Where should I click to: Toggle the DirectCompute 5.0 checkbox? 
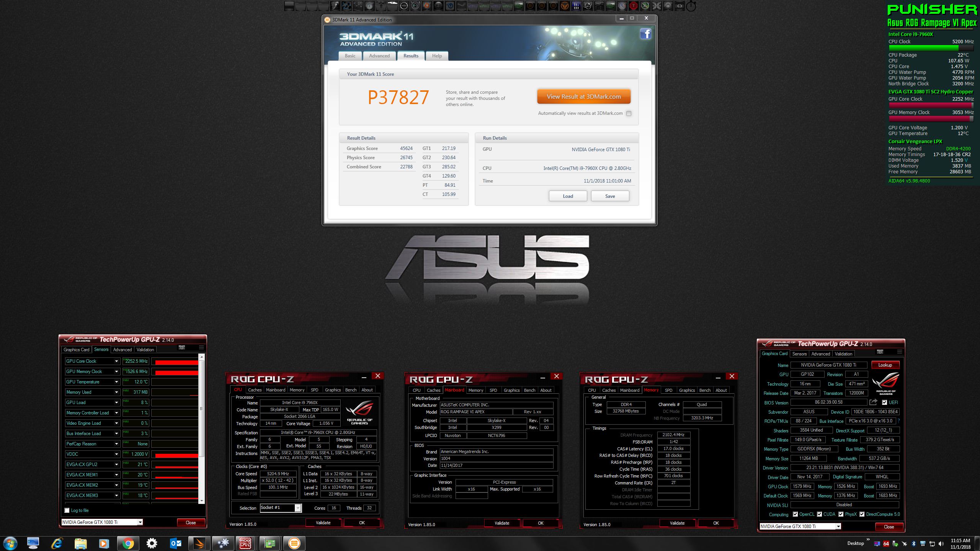tap(862, 514)
